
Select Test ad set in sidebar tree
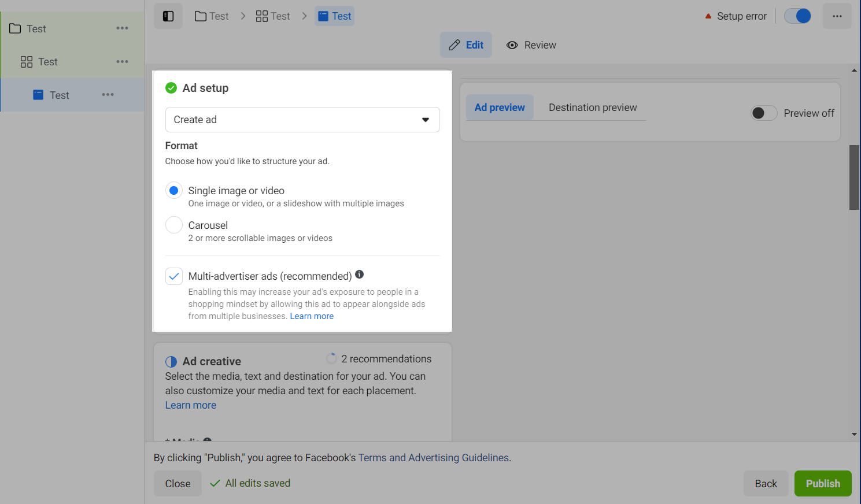(47, 62)
